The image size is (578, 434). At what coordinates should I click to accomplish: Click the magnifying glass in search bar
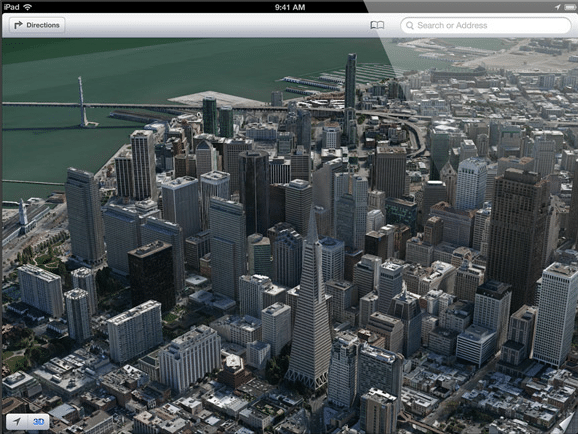click(410, 25)
